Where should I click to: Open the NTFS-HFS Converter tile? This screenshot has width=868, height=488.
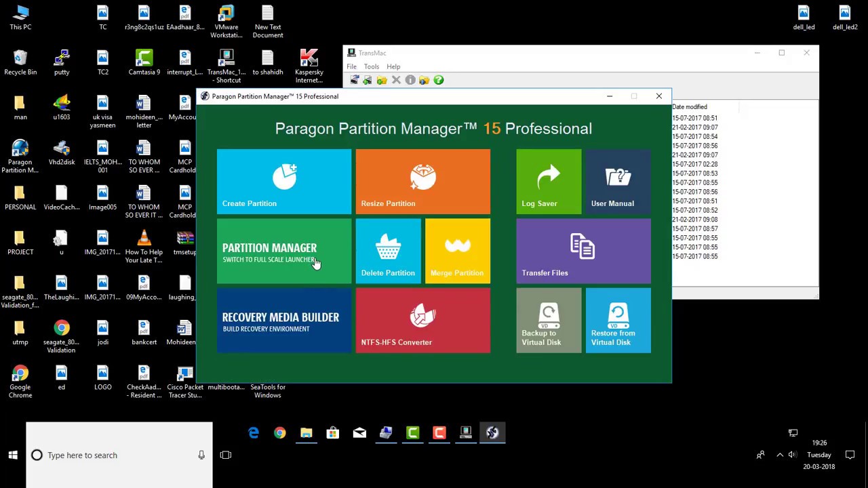point(422,321)
